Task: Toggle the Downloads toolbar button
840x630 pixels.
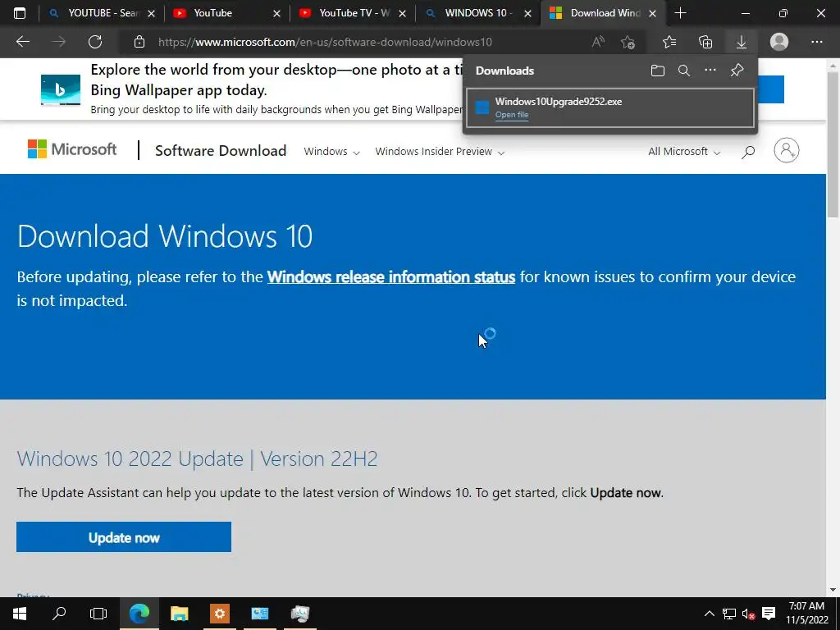Action: coord(742,42)
